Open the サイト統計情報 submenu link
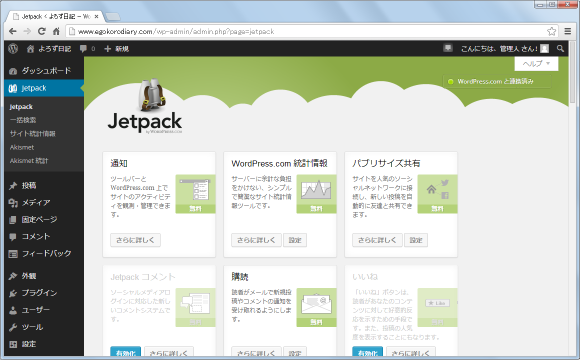The height and width of the screenshot is (360, 580). (x=33, y=134)
